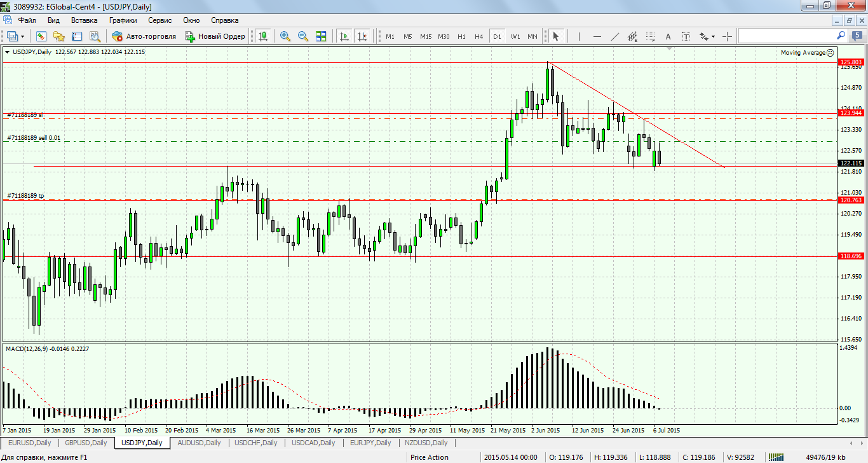Open the Графики menu
The image size is (868, 463).
[123, 20]
